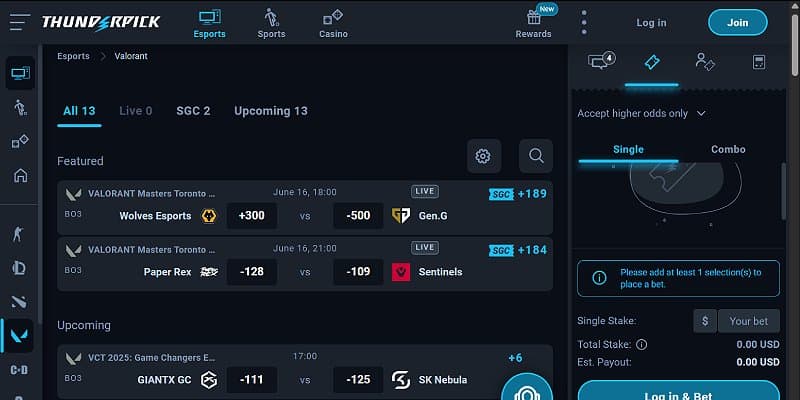Open the Sports section in top navigation
This screenshot has width=800, height=400.
[271, 23]
